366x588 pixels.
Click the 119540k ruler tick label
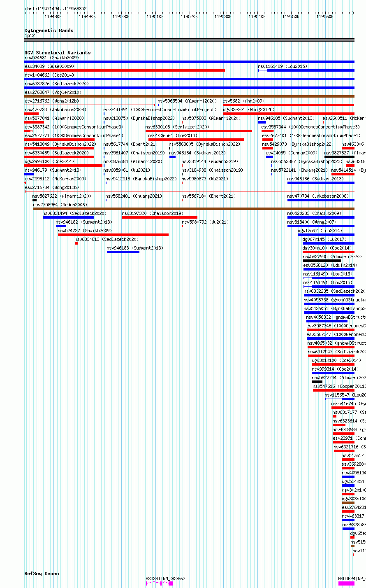pos(257,16)
